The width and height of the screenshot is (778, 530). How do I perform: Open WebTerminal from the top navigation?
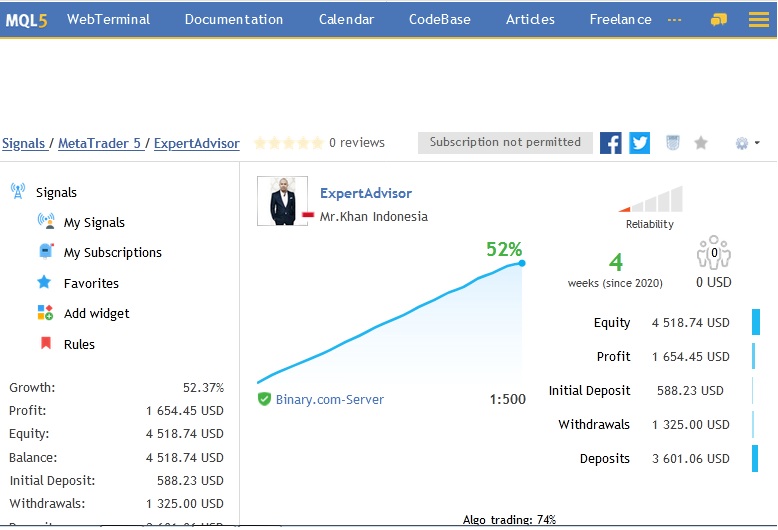108,19
